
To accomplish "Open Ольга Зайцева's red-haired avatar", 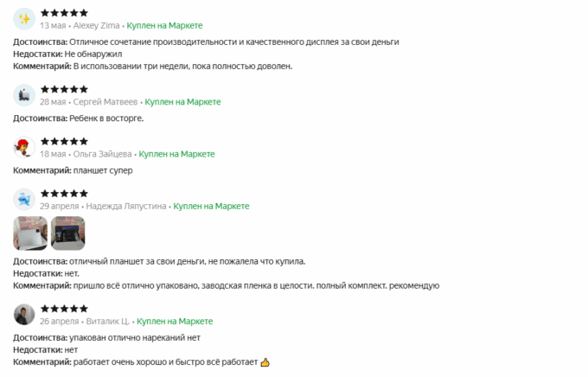I will pyautogui.click(x=24, y=147).
